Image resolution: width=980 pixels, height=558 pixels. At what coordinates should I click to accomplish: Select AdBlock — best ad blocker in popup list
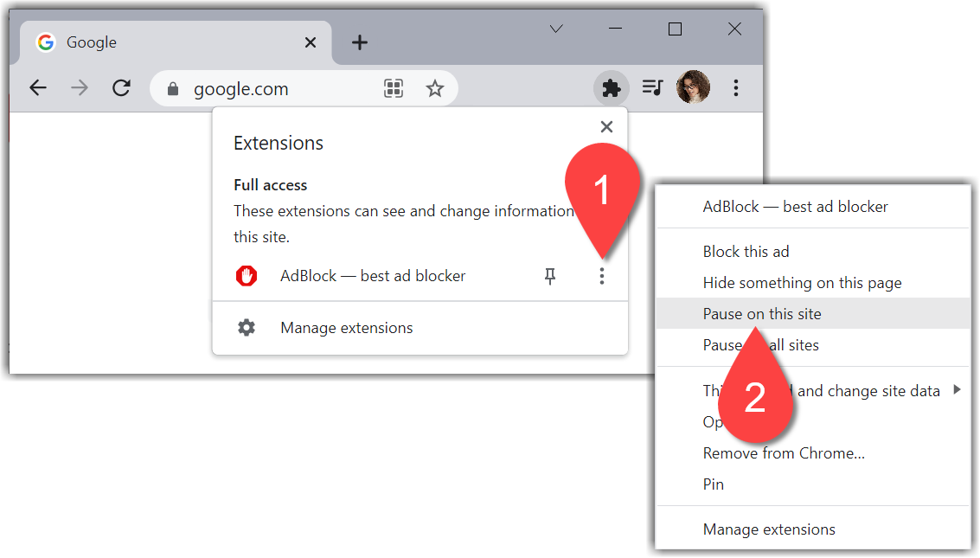pyautogui.click(x=373, y=276)
